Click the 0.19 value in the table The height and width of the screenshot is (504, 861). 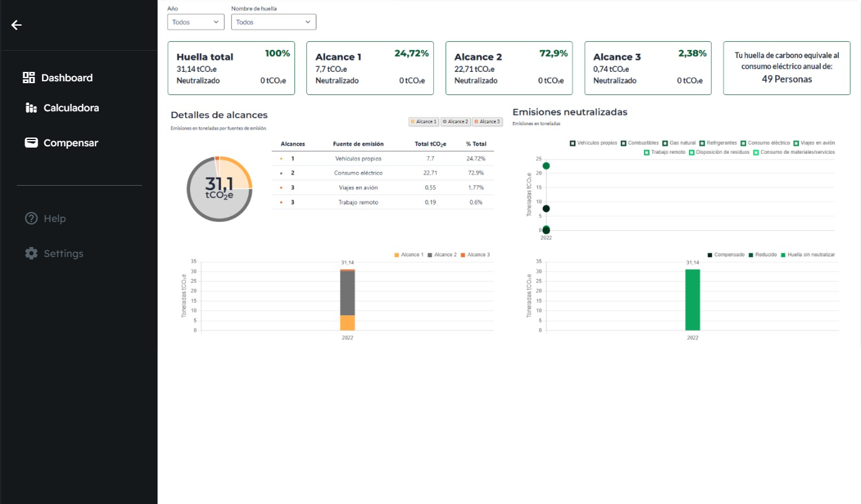click(x=430, y=202)
